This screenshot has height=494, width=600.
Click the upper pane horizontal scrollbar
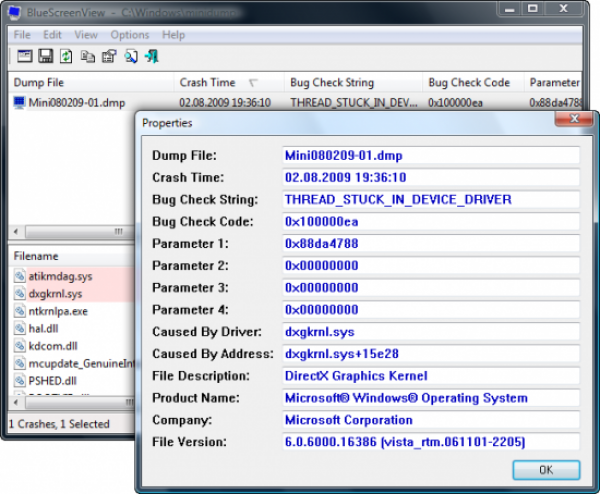(70, 232)
